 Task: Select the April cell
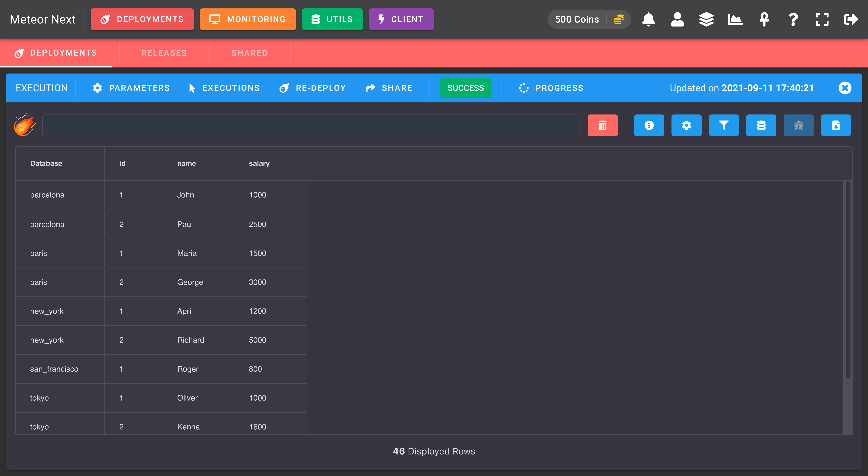click(x=185, y=311)
